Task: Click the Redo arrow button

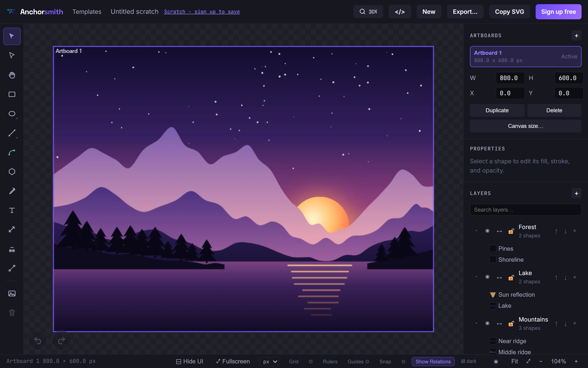Action: tap(62, 340)
